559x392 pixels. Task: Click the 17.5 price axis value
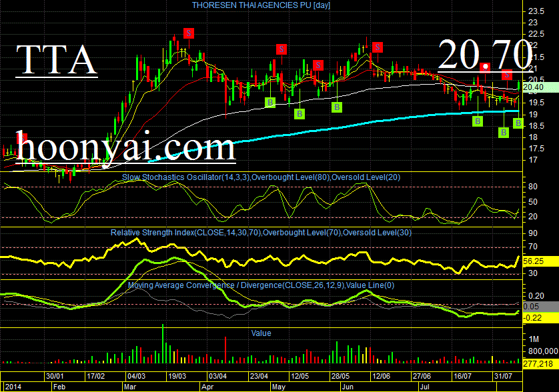pos(536,149)
